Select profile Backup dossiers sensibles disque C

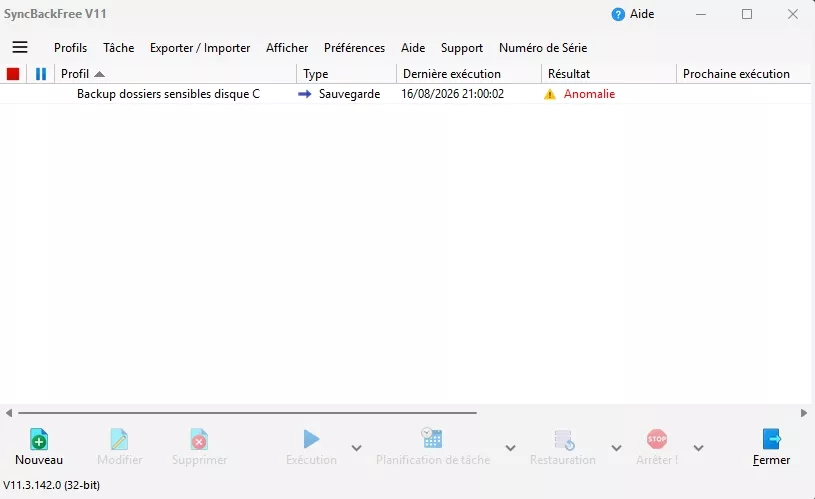click(168, 94)
